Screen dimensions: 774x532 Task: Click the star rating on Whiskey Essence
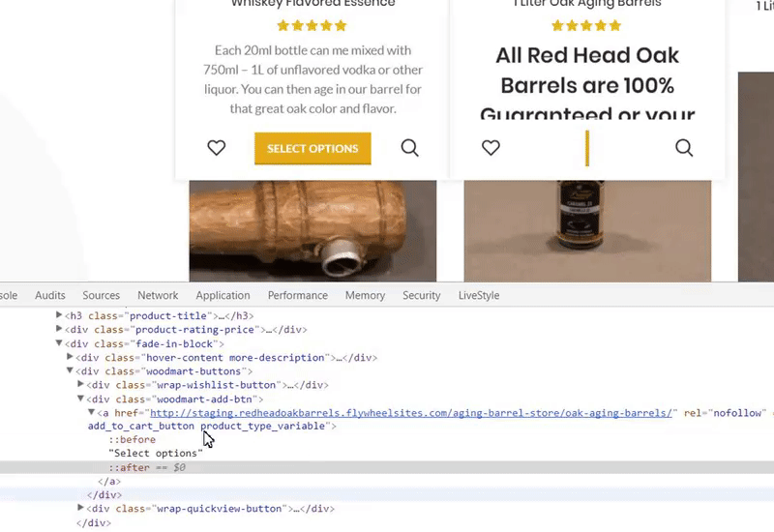pos(312,26)
